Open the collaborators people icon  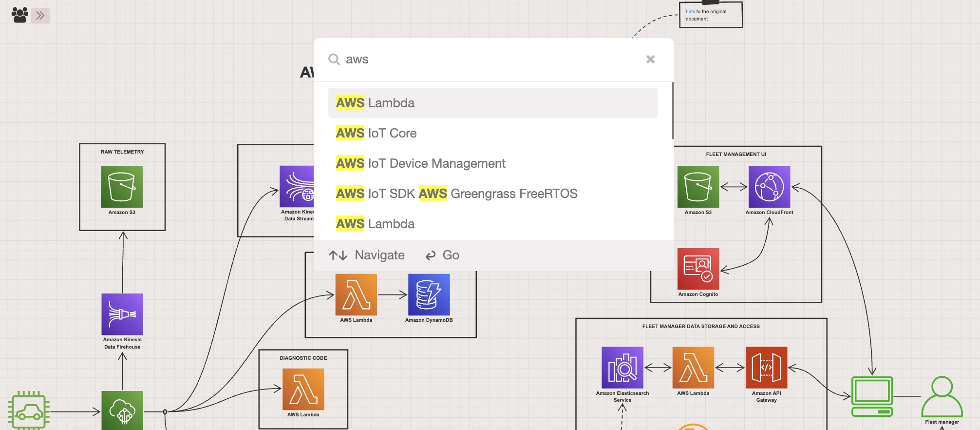point(20,15)
